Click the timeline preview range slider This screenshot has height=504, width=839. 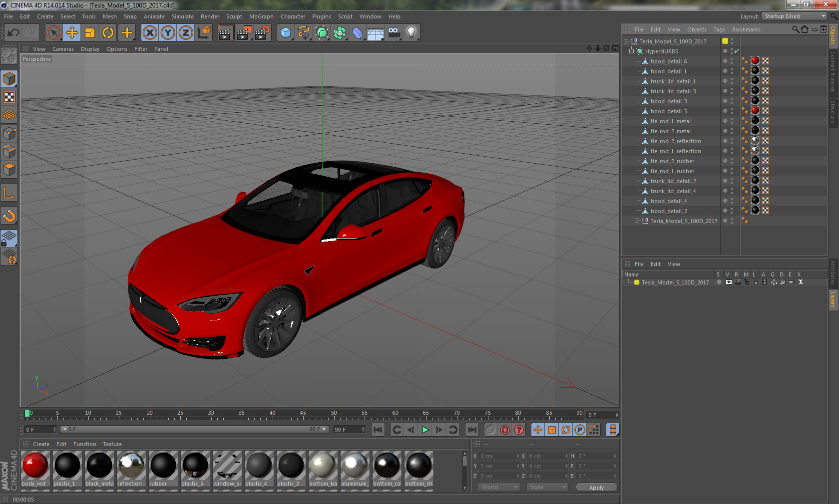point(195,429)
